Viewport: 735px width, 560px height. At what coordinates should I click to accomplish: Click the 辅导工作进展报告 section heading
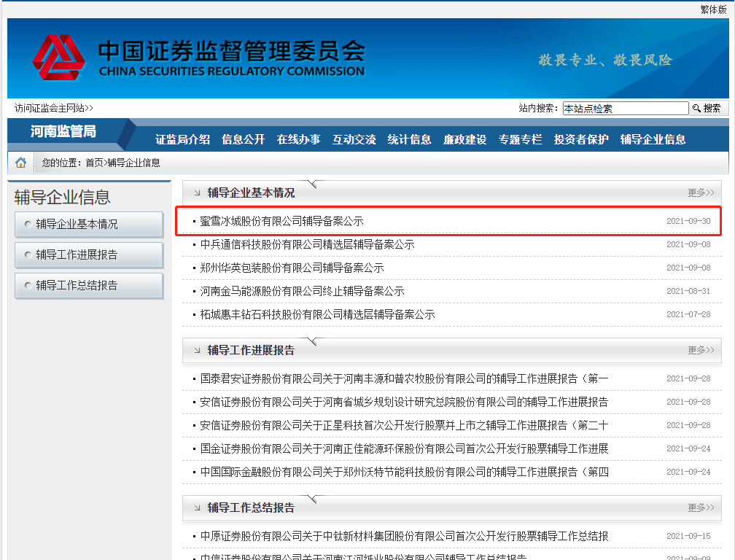[x=252, y=350]
